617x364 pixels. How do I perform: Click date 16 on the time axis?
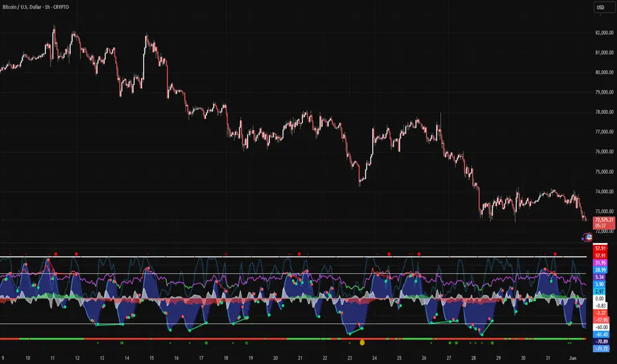[x=176, y=358]
